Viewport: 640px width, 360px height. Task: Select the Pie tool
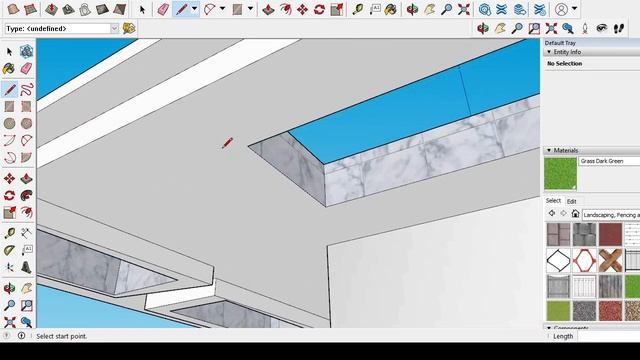pos(26,158)
